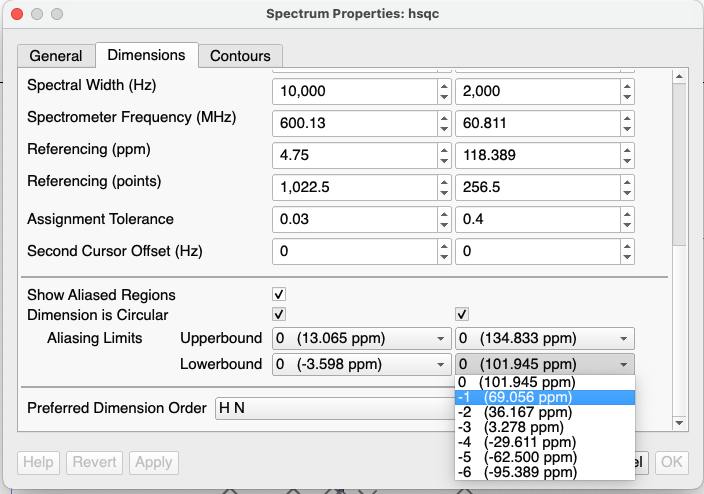Decrease the Assignment Tolerance 0.4 stepper
704x494 pixels.
[627, 225]
